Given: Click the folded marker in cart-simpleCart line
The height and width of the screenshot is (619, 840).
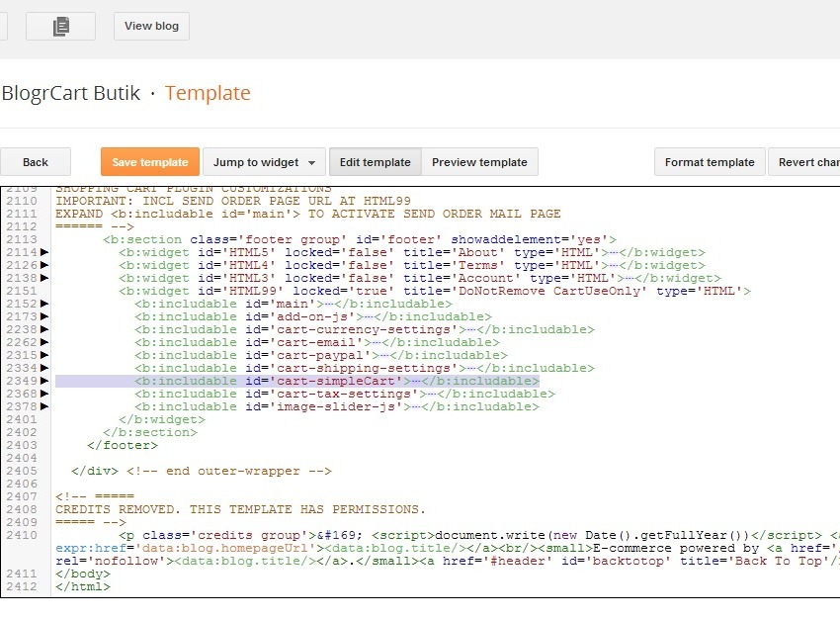Looking at the screenshot, I should coord(416,381).
